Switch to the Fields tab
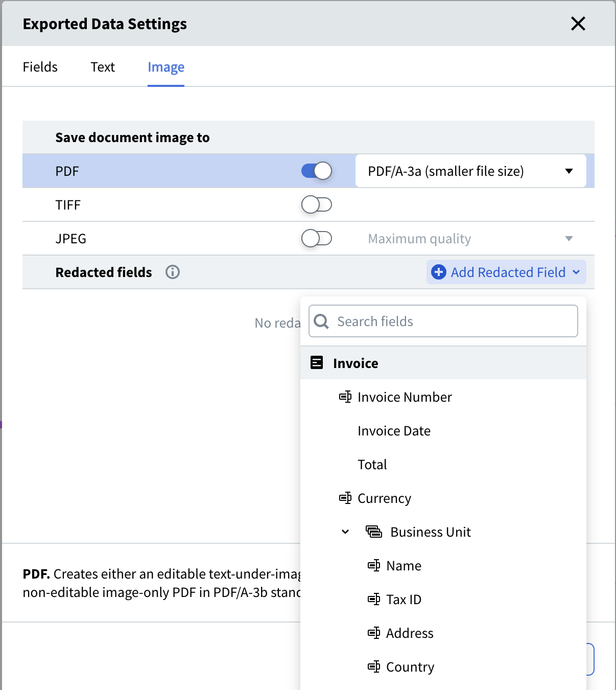The height and width of the screenshot is (690, 616). click(40, 67)
